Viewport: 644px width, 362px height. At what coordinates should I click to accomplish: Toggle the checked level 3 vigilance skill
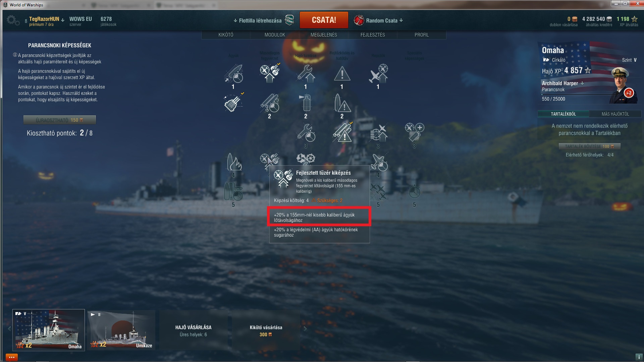[342, 132]
